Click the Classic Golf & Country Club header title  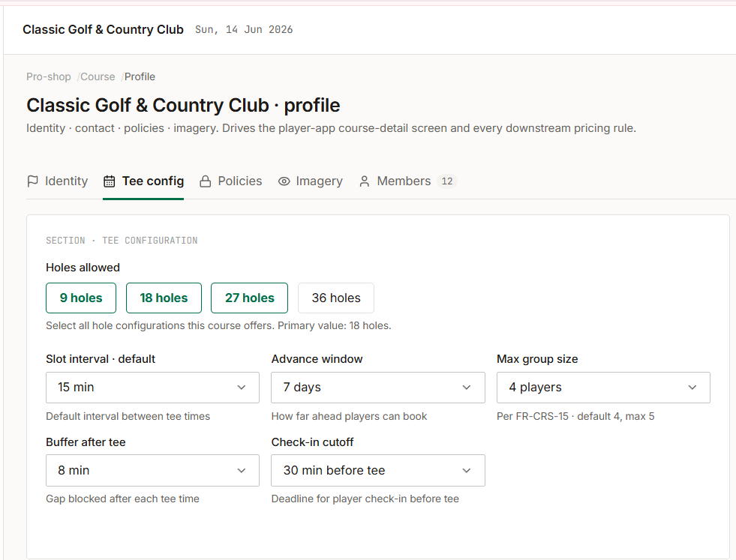[x=103, y=29]
